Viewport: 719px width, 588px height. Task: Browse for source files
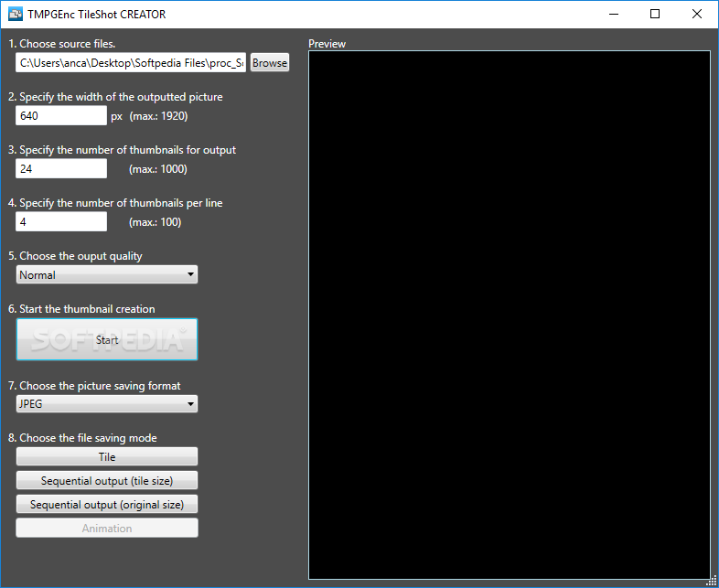(270, 63)
